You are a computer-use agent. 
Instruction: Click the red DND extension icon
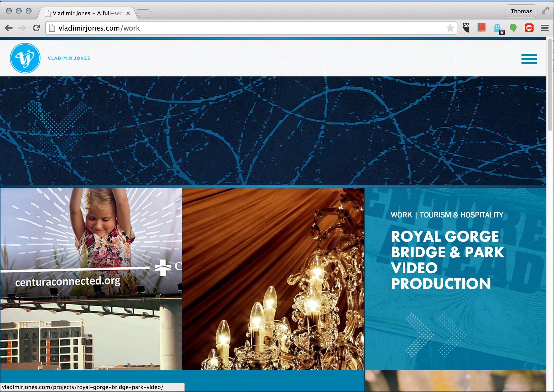pos(529,28)
